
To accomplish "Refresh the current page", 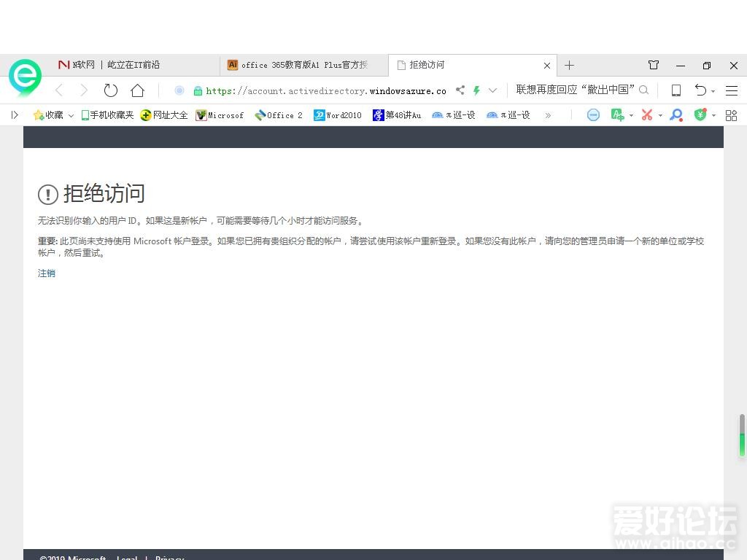I will click(x=110, y=90).
